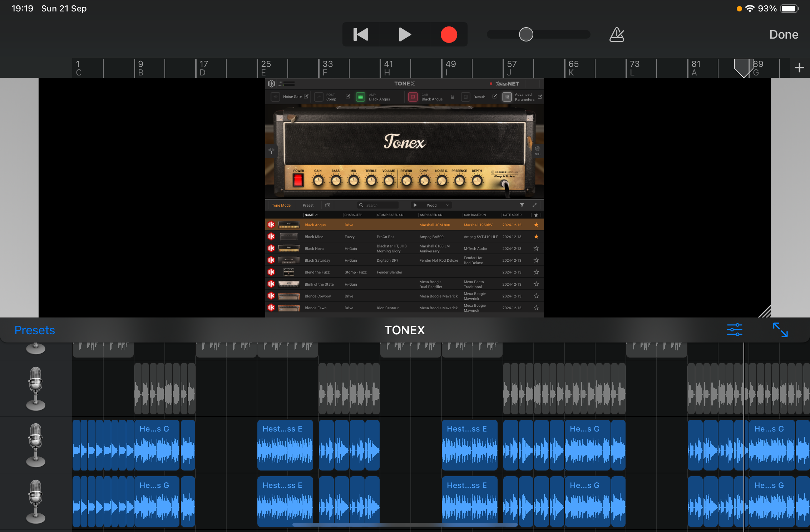The width and height of the screenshot is (810, 532).
Task: Switch to the Preset tab
Action: click(x=308, y=205)
